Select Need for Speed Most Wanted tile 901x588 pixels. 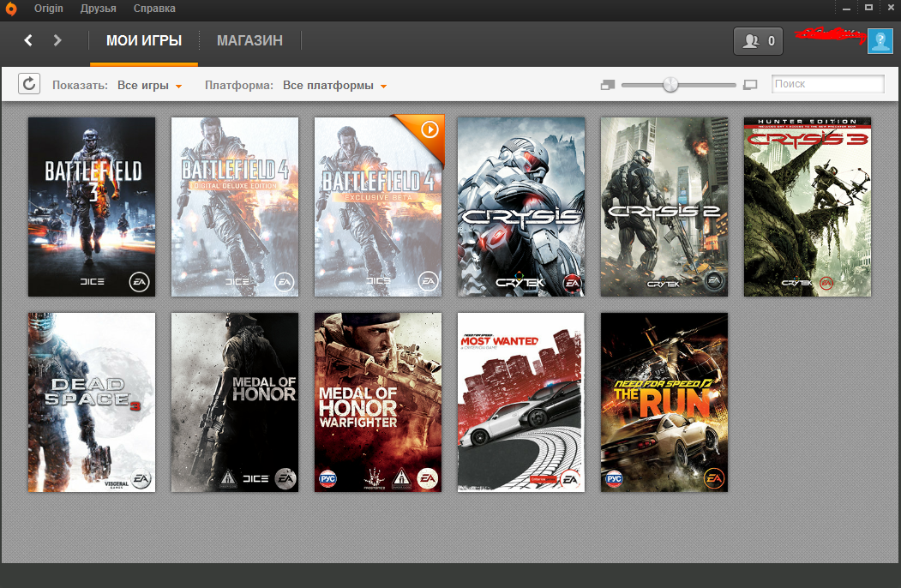[x=521, y=402]
